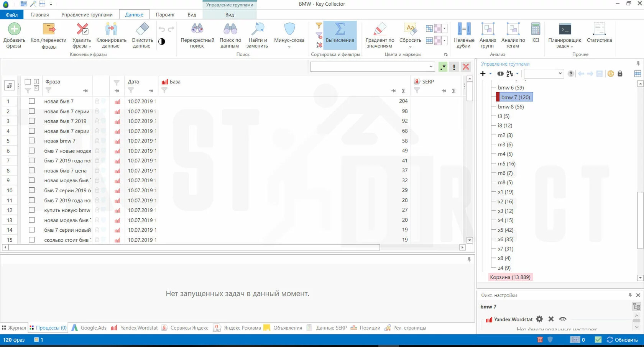Open the Find and replace tool
The image size is (644, 347).
[257, 35]
